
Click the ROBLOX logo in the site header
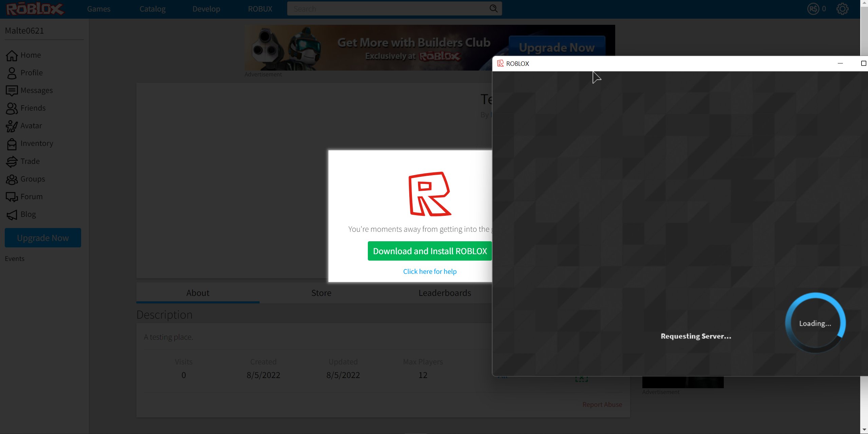35,9
